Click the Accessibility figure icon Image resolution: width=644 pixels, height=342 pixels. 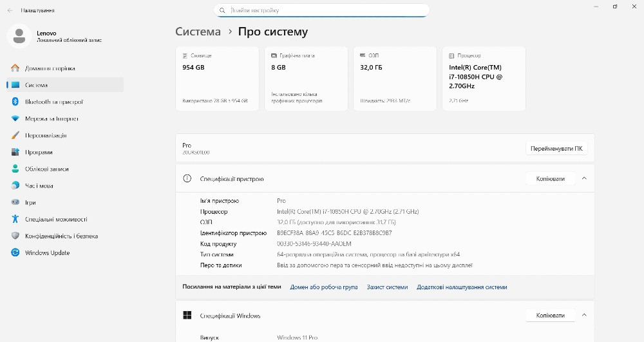(x=15, y=219)
